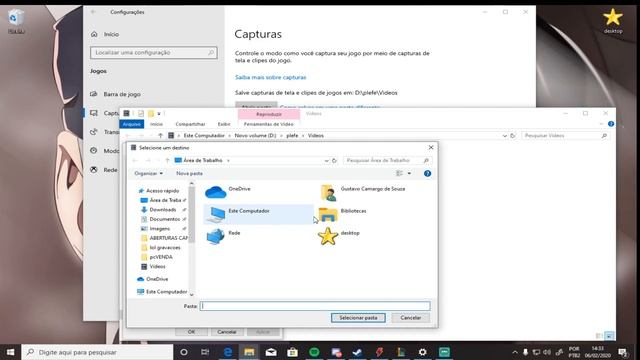640x360 pixels.
Task: Click up arrow in Explorer Vídeos window
Action: tap(160, 136)
